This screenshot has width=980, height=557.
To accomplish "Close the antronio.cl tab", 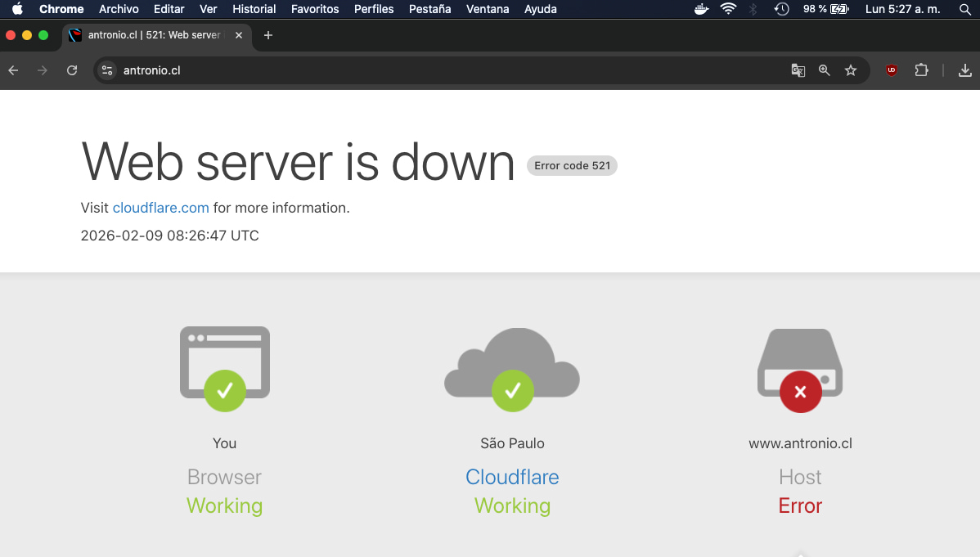I will [x=239, y=36].
